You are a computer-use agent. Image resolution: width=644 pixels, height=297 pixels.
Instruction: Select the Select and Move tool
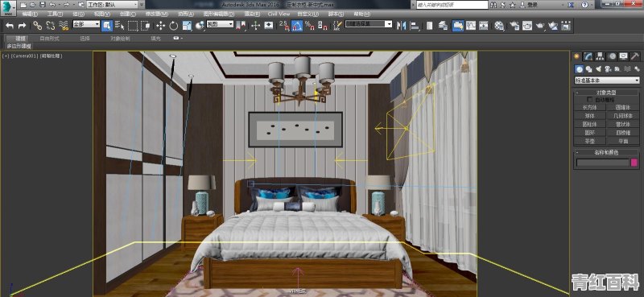tap(160, 26)
